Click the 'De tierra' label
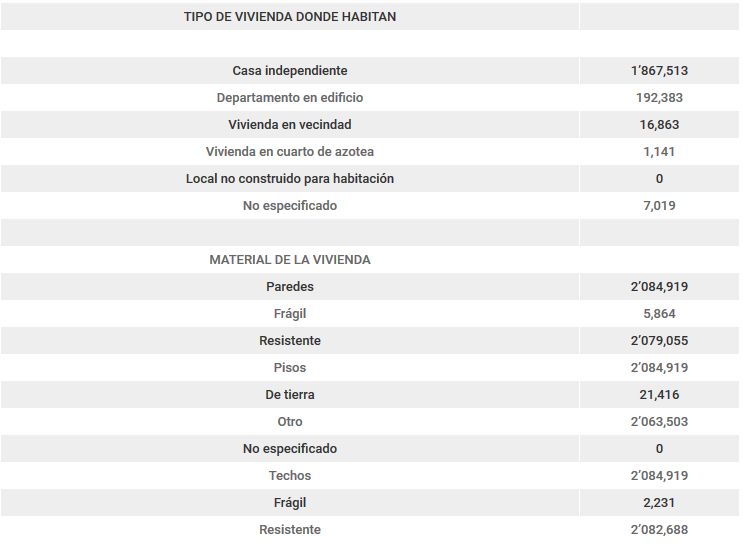Image resolution: width=743 pixels, height=552 pixels. coord(290,395)
